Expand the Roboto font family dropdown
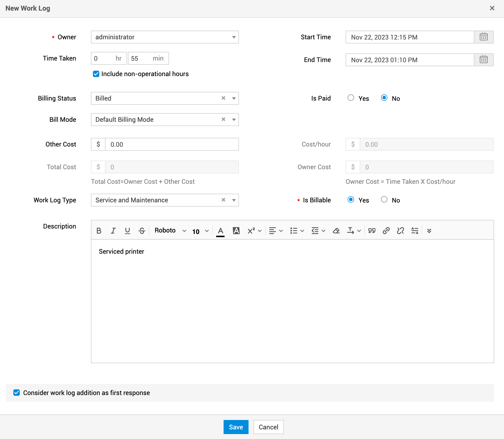Image resolution: width=504 pixels, height=439 pixels. pyautogui.click(x=170, y=231)
